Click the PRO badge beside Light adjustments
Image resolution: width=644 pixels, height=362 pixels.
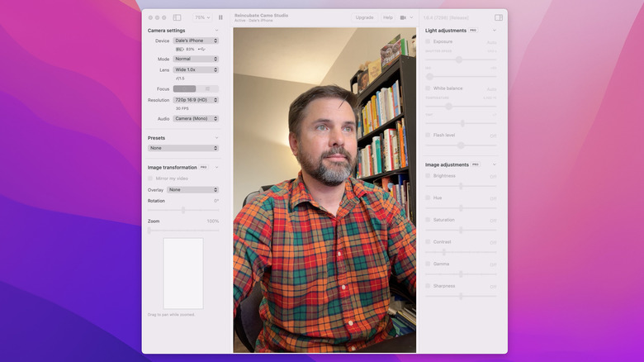tap(473, 31)
